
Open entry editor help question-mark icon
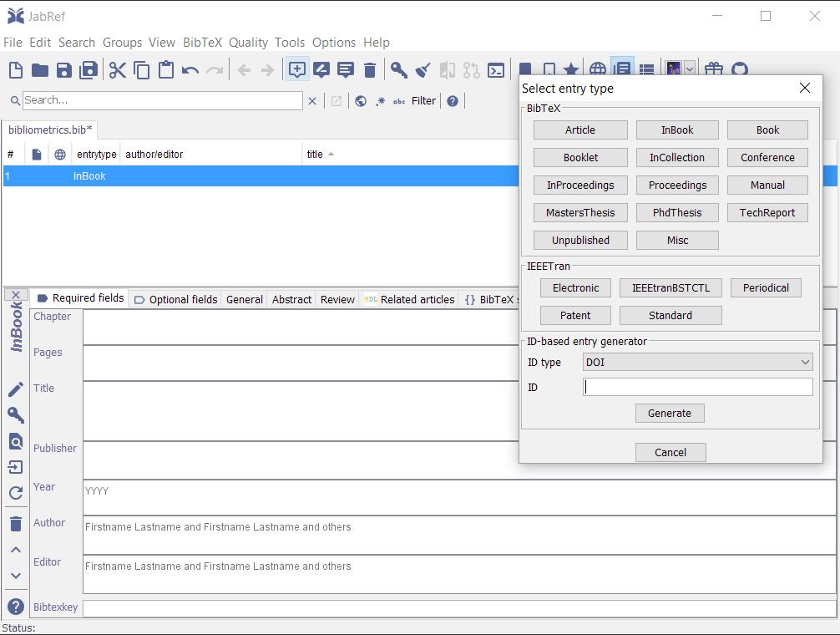16,607
